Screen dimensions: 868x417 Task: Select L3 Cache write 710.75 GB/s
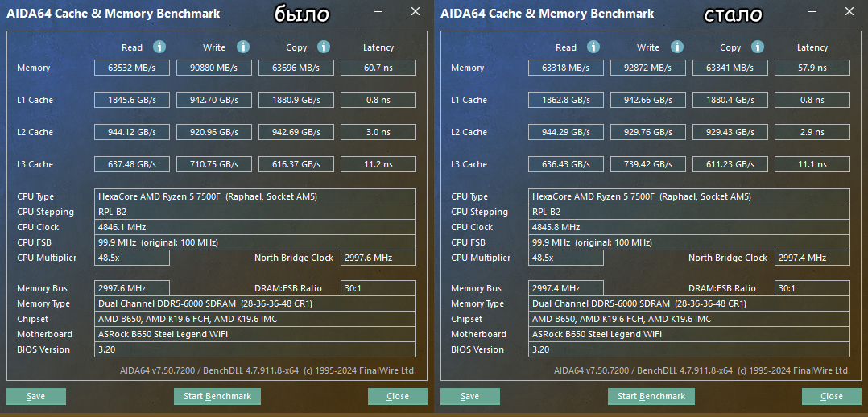point(213,164)
